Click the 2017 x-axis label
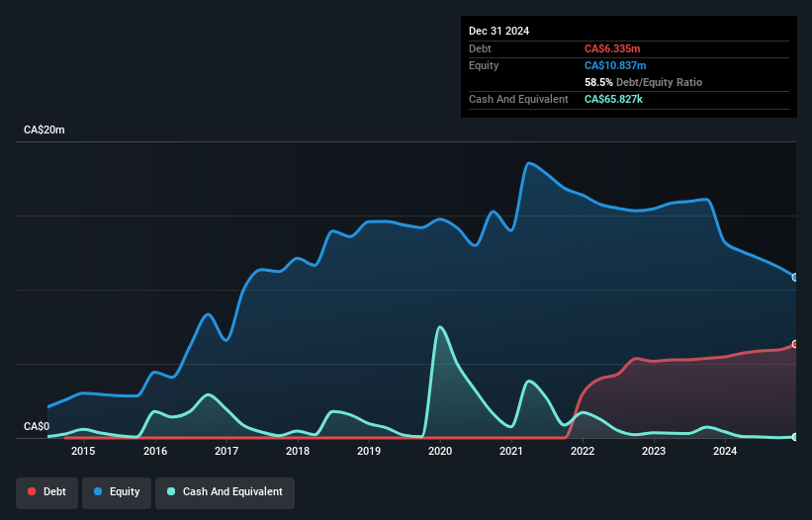This screenshot has width=812, height=520. 226,451
